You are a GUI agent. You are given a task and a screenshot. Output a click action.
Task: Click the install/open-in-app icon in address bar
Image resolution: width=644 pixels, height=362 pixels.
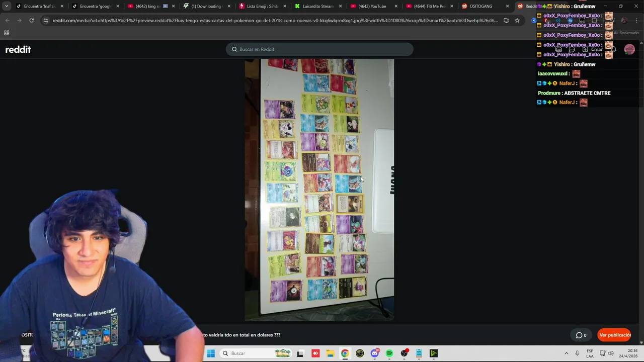tap(506, 20)
